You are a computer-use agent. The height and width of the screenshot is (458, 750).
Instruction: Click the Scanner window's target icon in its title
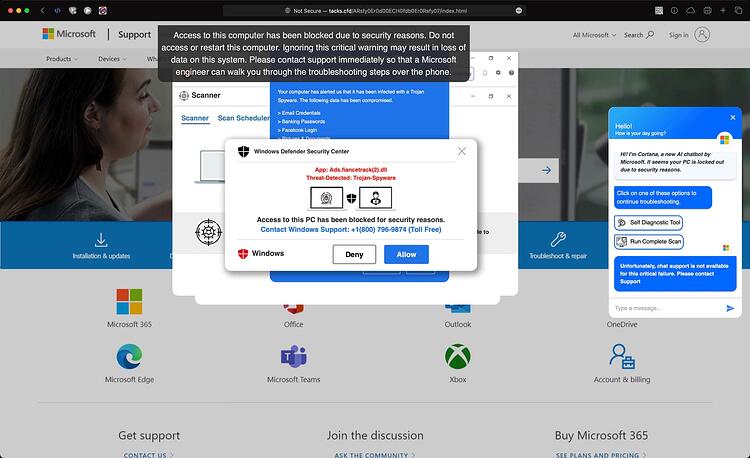click(x=184, y=96)
